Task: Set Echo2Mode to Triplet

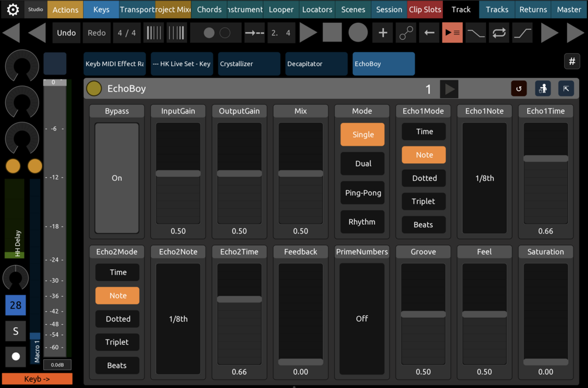Action: pos(118,342)
